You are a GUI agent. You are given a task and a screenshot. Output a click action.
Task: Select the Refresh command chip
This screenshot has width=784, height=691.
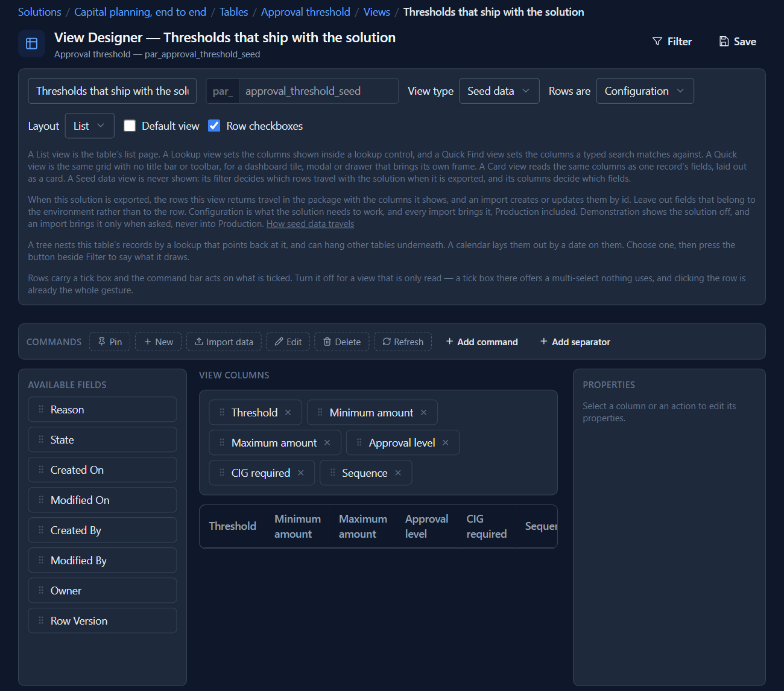click(x=403, y=342)
